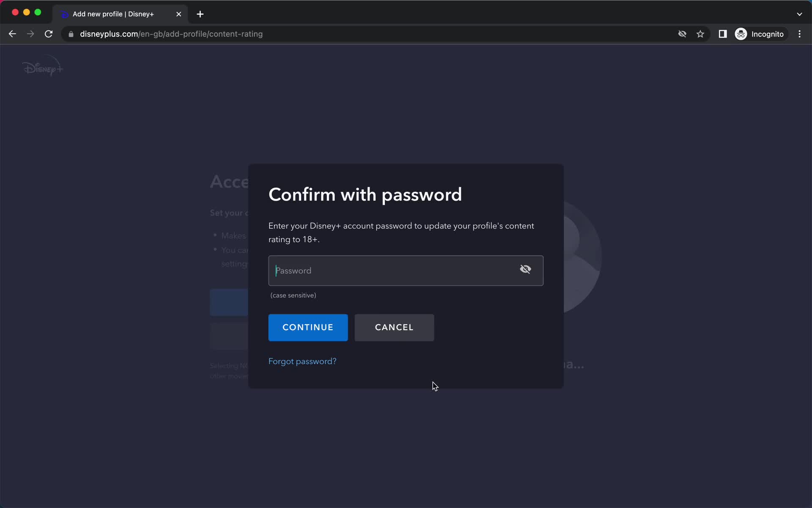This screenshot has height=508, width=812.
Task: Click the padlock site info icon
Action: click(x=71, y=34)
